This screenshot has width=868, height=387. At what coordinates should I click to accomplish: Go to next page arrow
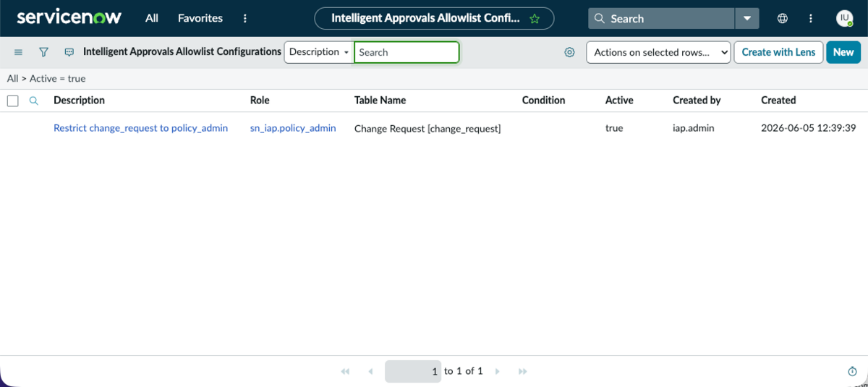(x=497, y=371)
